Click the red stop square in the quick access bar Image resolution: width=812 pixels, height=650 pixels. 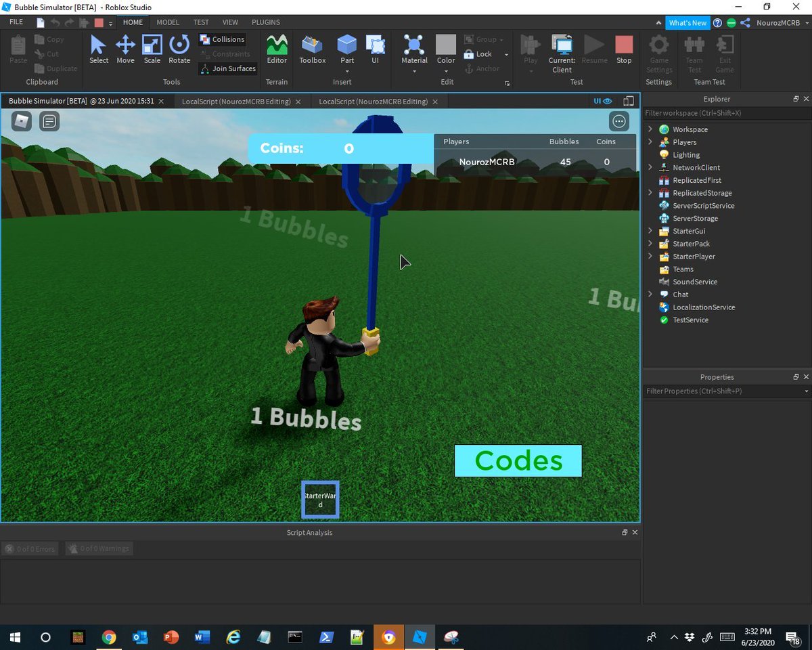pyautogui.click(x=99, y=22)
